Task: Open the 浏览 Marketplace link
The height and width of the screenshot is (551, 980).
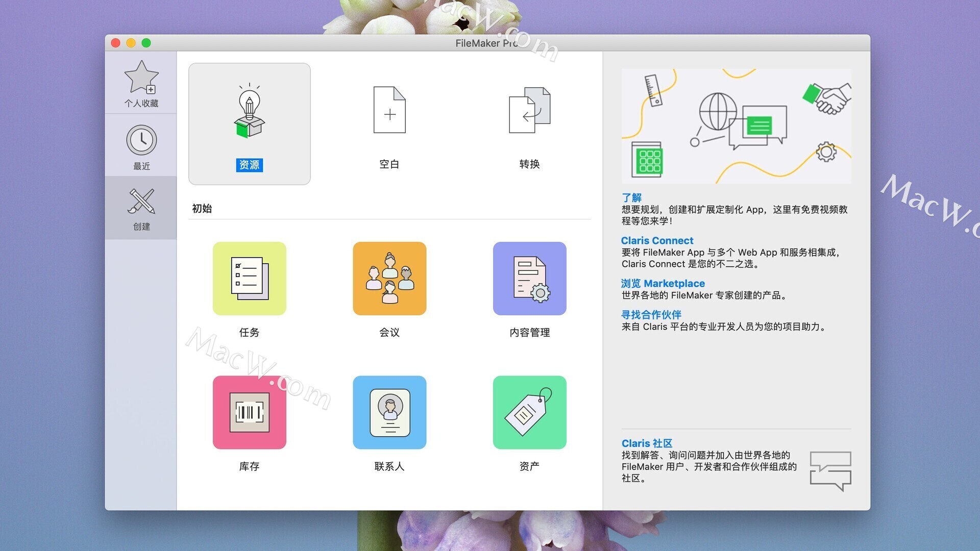Action: 663,283
